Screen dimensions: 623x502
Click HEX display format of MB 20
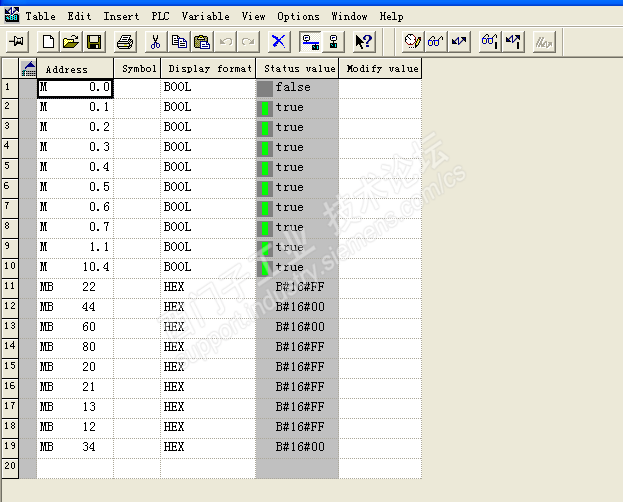[174, 367]
